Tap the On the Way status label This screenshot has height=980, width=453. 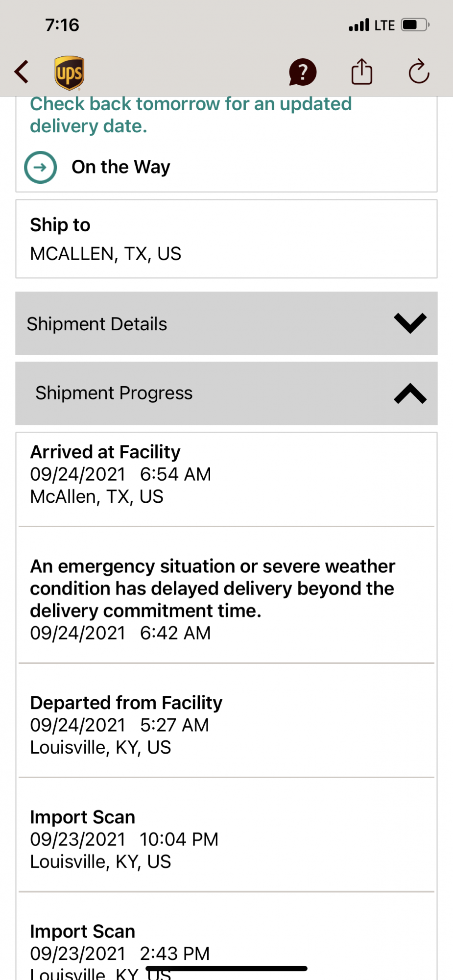point(121,167)
